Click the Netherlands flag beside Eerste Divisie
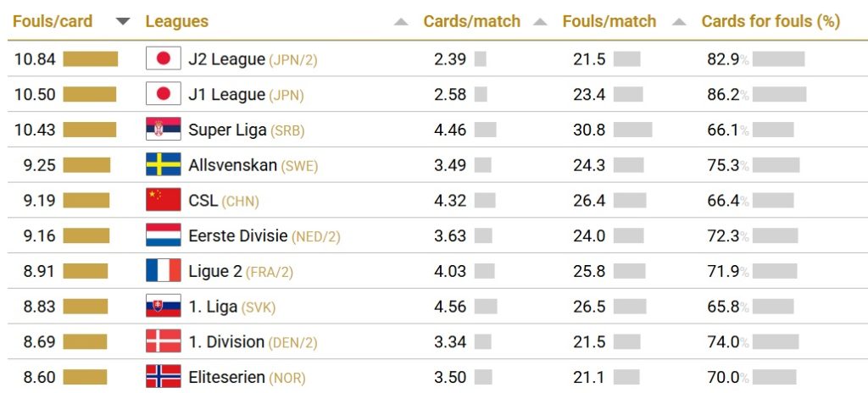868x393 pixels. 164,235
